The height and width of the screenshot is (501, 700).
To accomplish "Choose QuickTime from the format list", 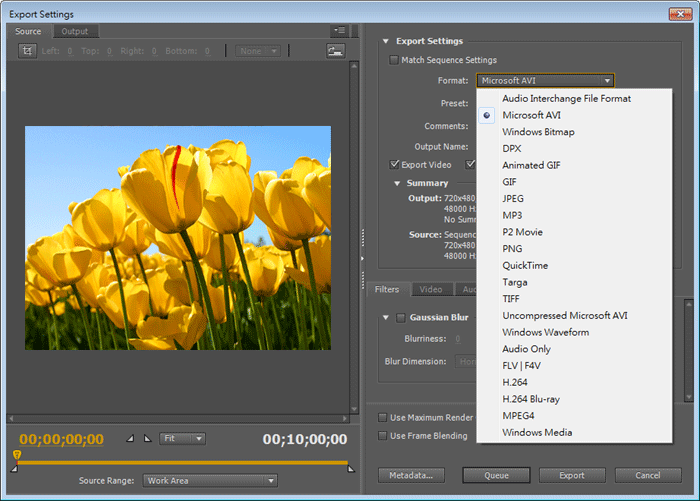I will 525,266.
